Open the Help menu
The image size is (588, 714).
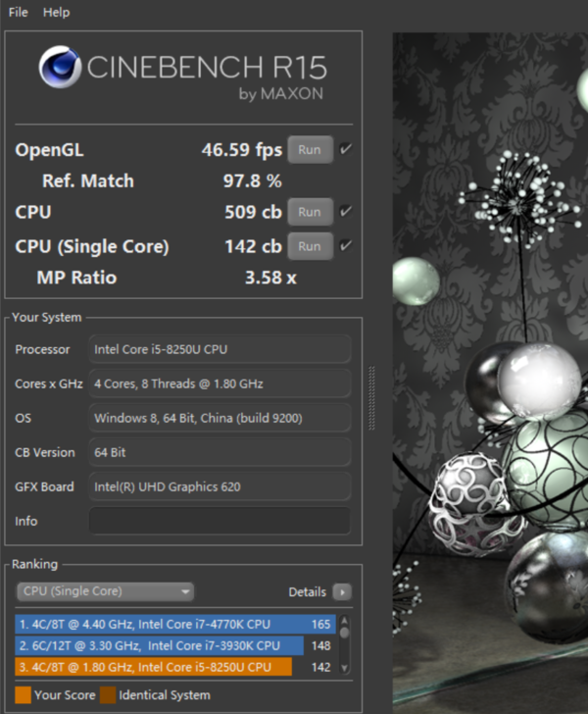[x=57, y=13]
